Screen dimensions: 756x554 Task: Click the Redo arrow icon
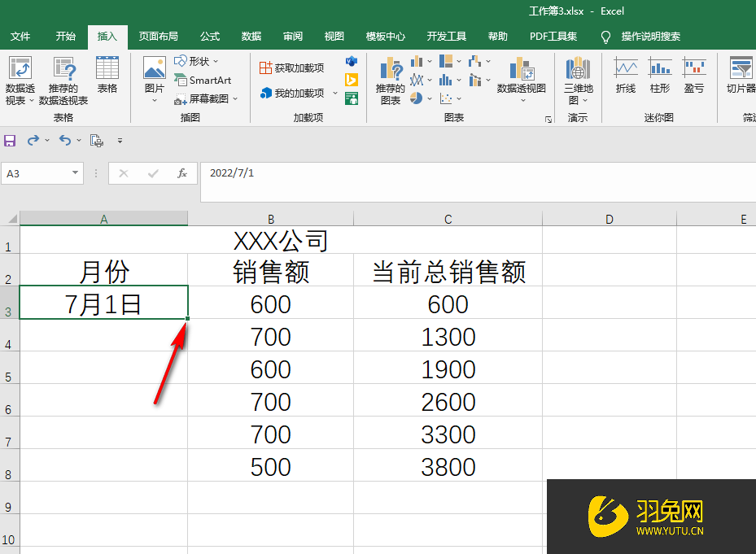33,140
